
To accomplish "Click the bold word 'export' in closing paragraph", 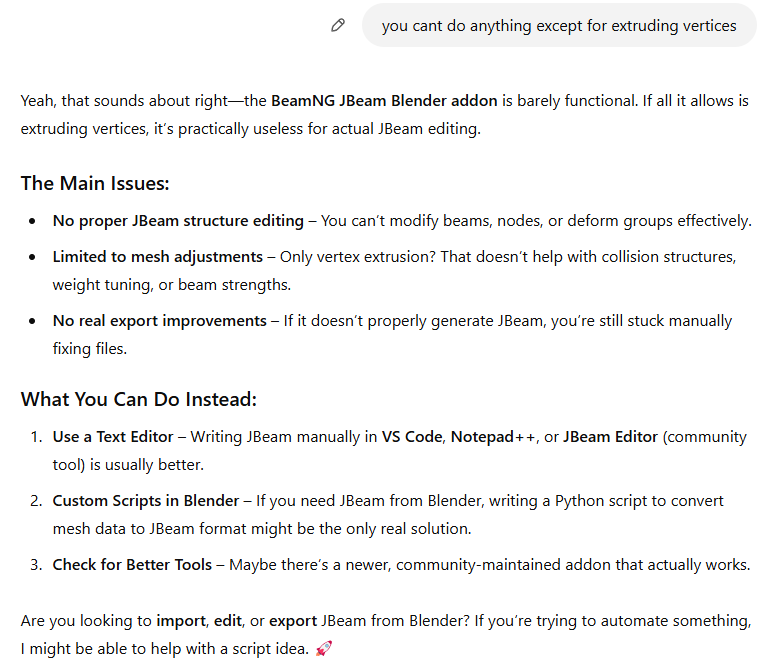I will (x=293, y=621).
